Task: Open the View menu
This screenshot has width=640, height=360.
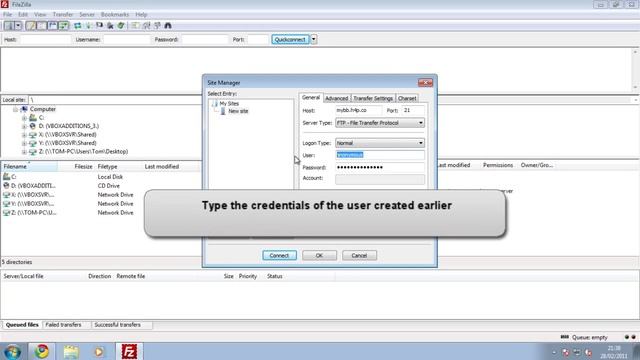Action: (40, 14)
